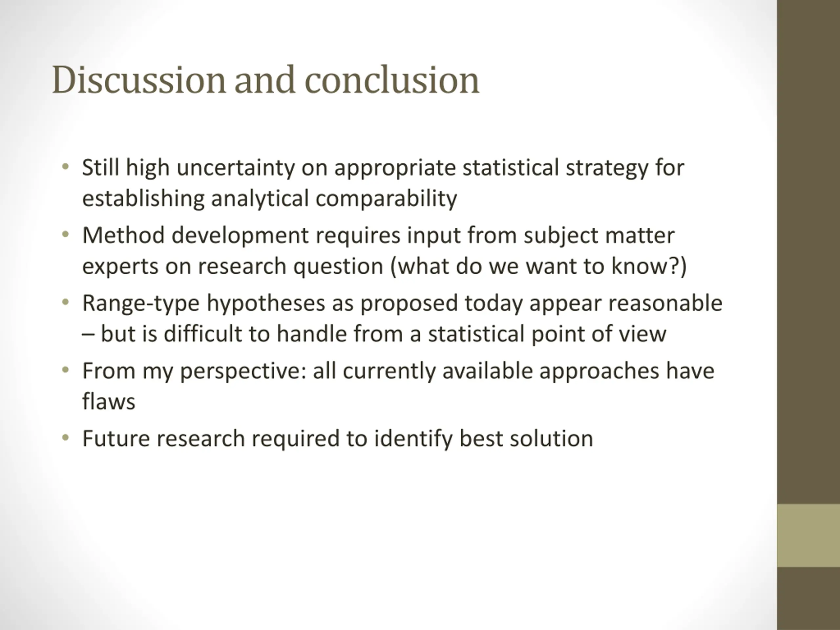
Task: Click the line "Method development requires input from subject matter"
Action: coord(378,236)
